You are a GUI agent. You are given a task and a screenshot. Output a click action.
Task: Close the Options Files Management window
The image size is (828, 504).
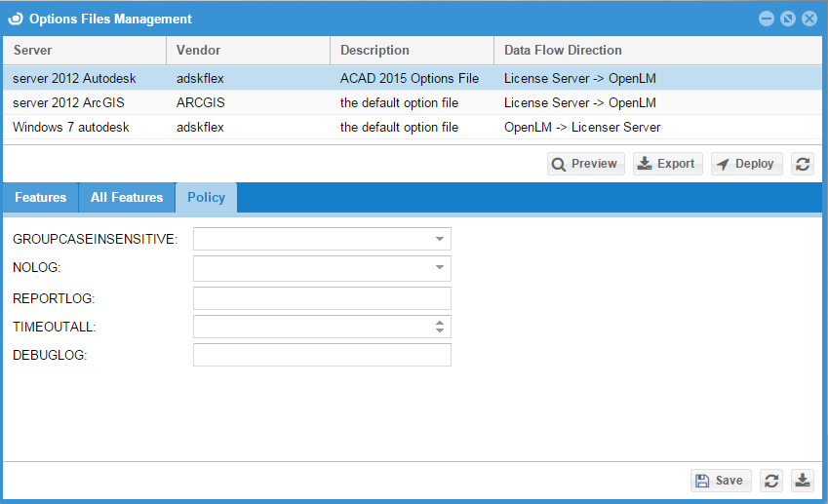809,19
